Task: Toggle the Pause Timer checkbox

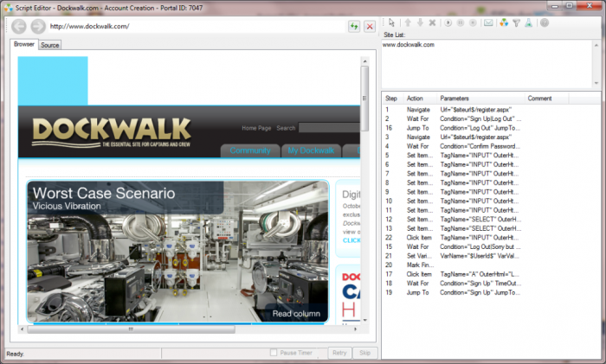Action: click(x=274, y=353)
